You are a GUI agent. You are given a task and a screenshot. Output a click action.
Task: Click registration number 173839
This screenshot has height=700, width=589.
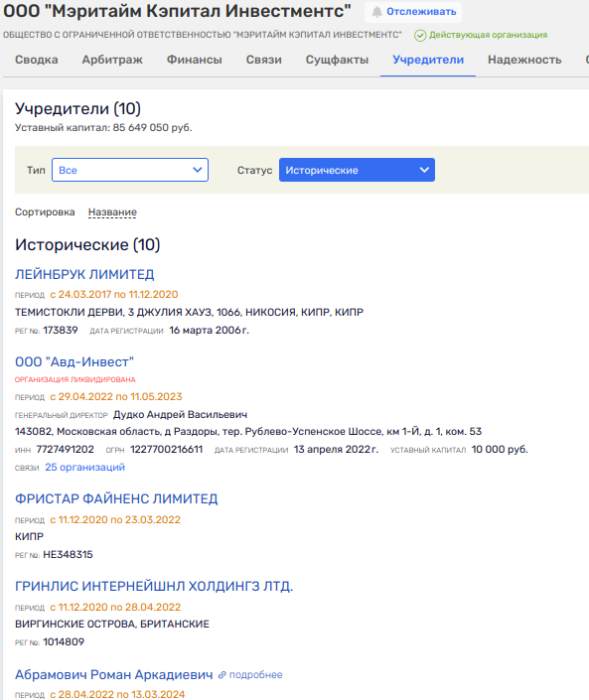pos(61,331)
